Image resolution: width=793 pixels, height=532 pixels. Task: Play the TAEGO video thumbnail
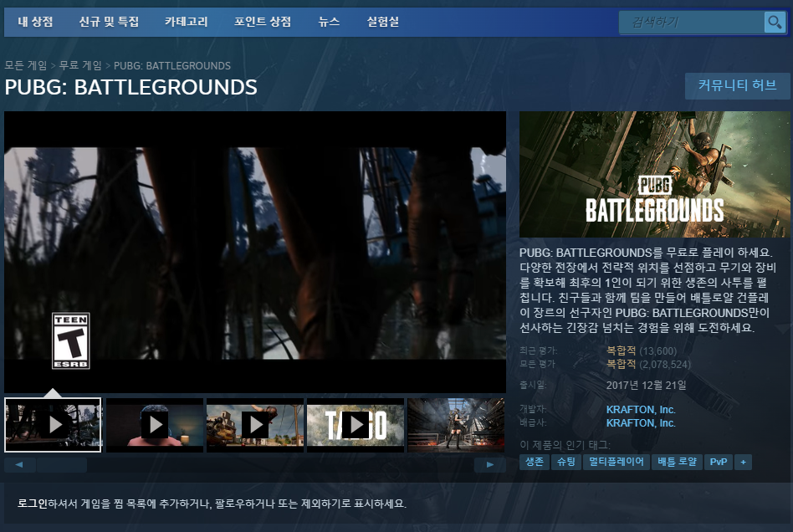tap(356, 425)
